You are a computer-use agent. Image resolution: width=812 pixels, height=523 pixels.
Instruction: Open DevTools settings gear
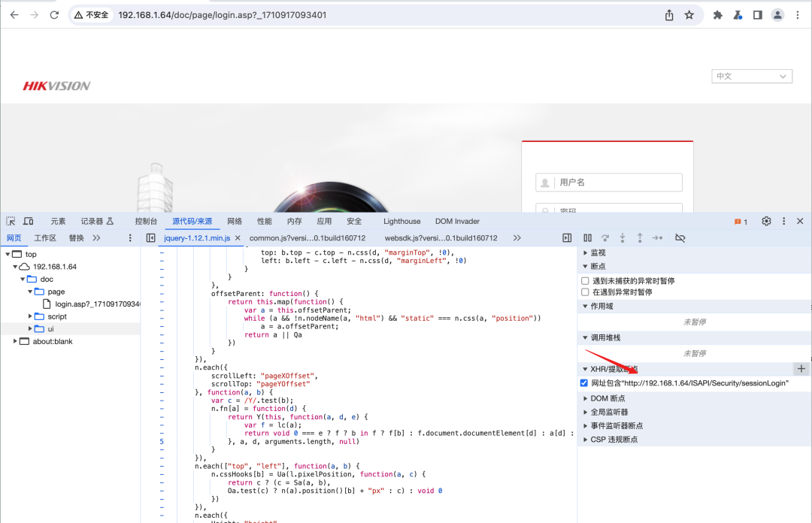(x=766, y=221)
